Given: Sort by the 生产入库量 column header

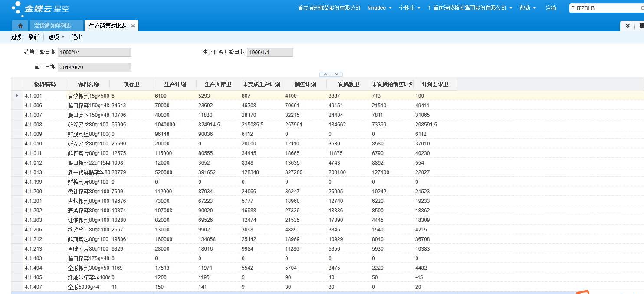Looking at the screenshot, I should pos(218,84).
